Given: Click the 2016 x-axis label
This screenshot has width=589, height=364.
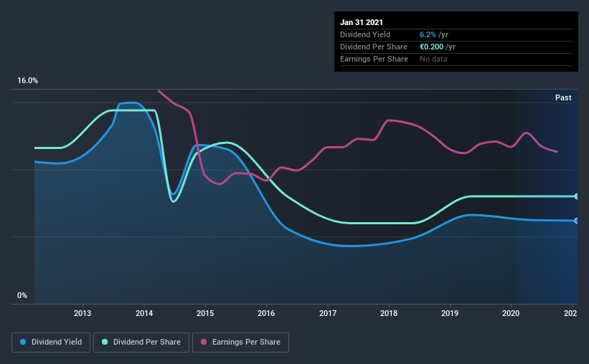Looking at the screenshot, I should click(266, 313).
